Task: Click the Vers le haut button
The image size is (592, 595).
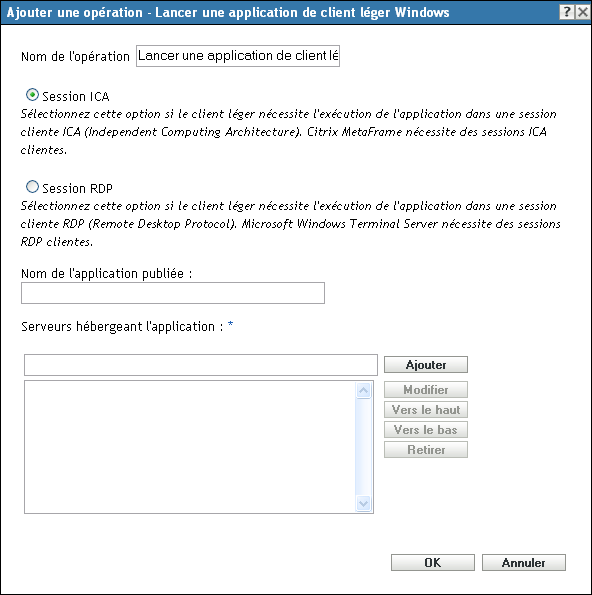Action: tap(426, 410)
